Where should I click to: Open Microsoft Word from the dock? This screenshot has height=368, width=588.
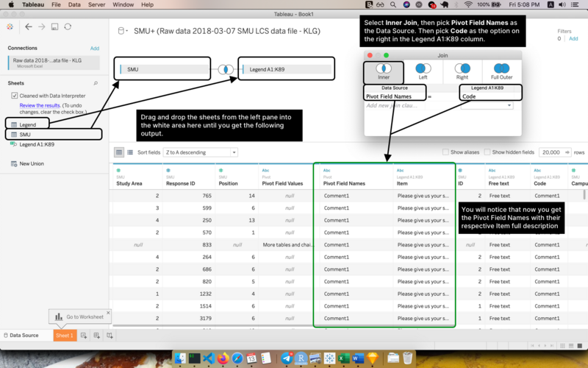(358, 358)
